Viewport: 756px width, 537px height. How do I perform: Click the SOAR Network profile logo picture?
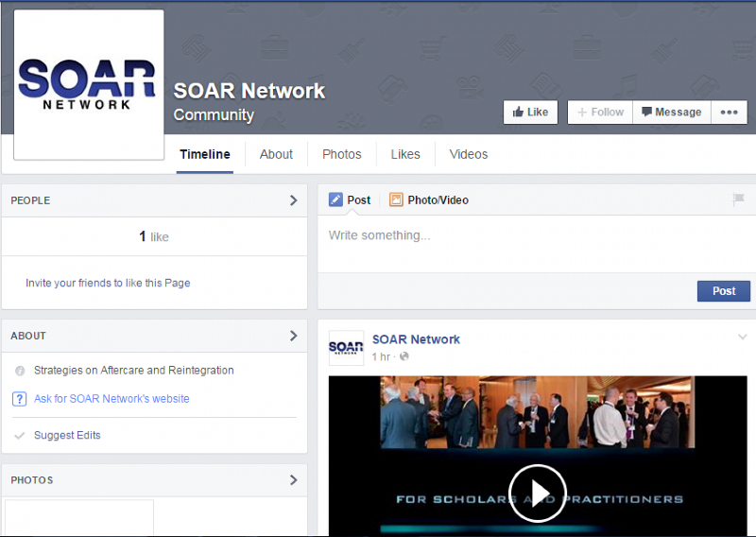[x=89, y=85]
